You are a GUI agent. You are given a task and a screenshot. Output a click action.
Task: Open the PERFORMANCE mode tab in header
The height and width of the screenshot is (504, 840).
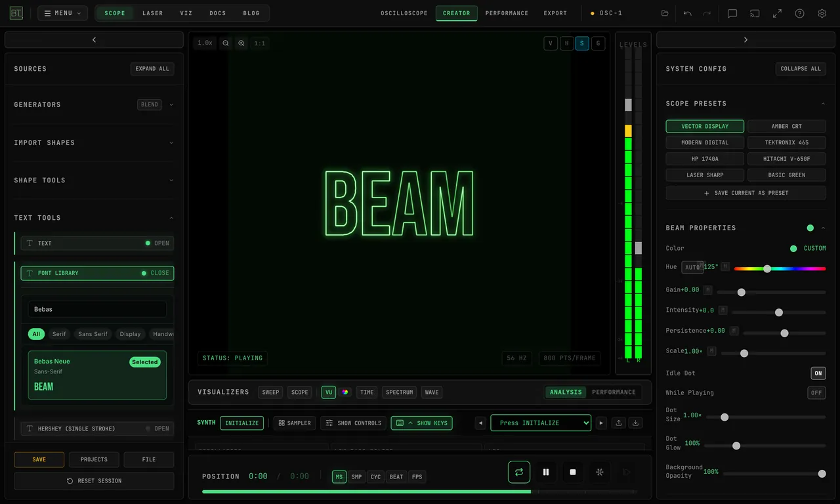(507, 13)
